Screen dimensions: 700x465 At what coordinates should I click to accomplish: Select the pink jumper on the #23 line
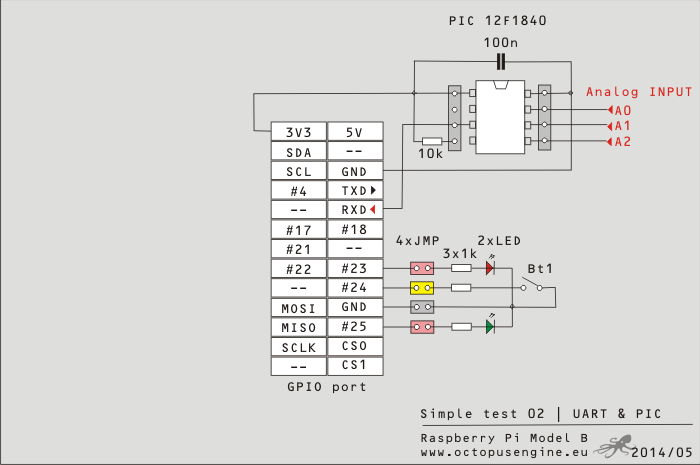click(x=422, y=268)
